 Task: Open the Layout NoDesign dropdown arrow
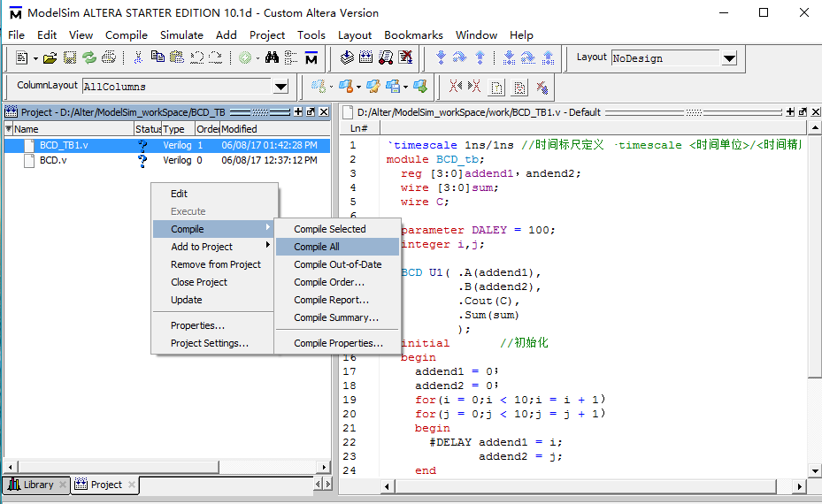pos(729,58)
